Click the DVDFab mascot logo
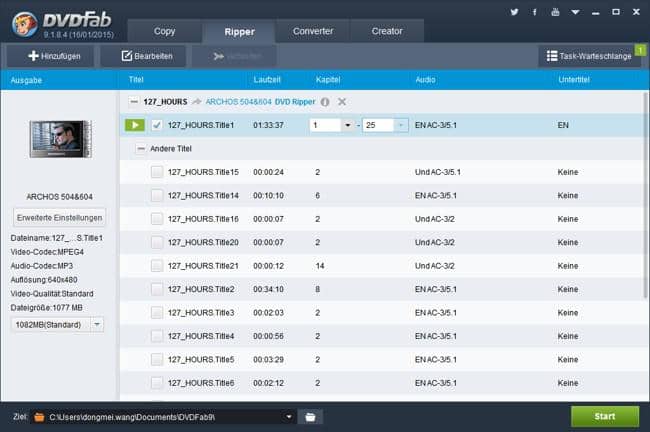650x432 pixels. coord(24,24)
